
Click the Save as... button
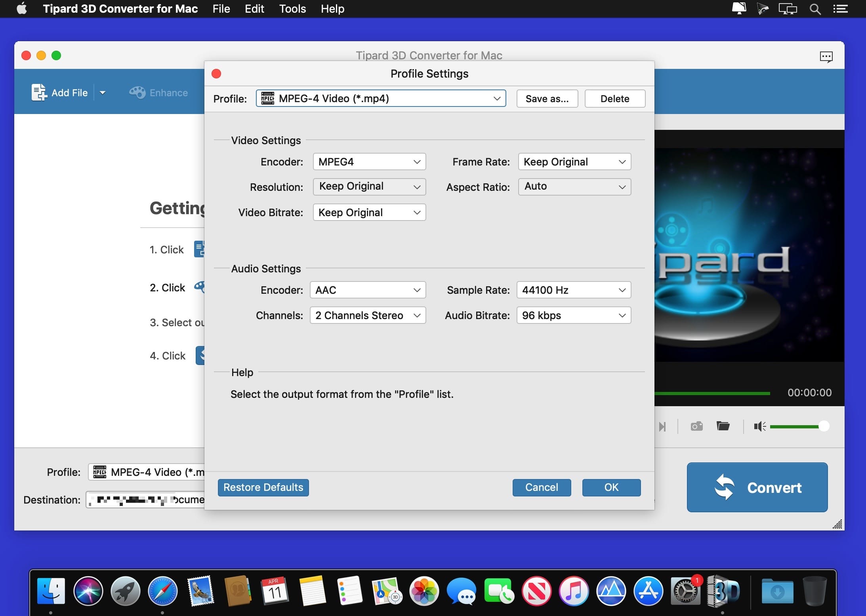coord(547,99)
